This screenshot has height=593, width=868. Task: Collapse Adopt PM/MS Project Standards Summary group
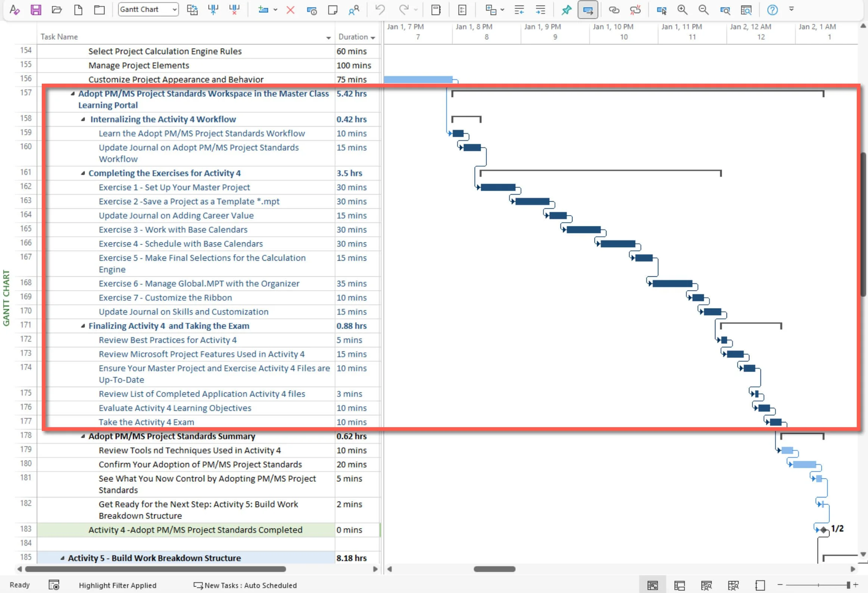click(x=83, y=436)
